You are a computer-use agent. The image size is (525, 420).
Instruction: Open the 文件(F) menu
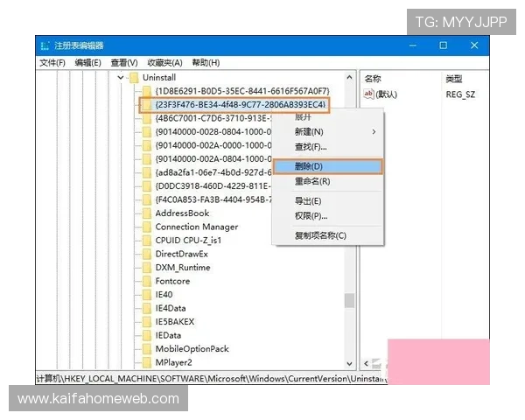52,63
